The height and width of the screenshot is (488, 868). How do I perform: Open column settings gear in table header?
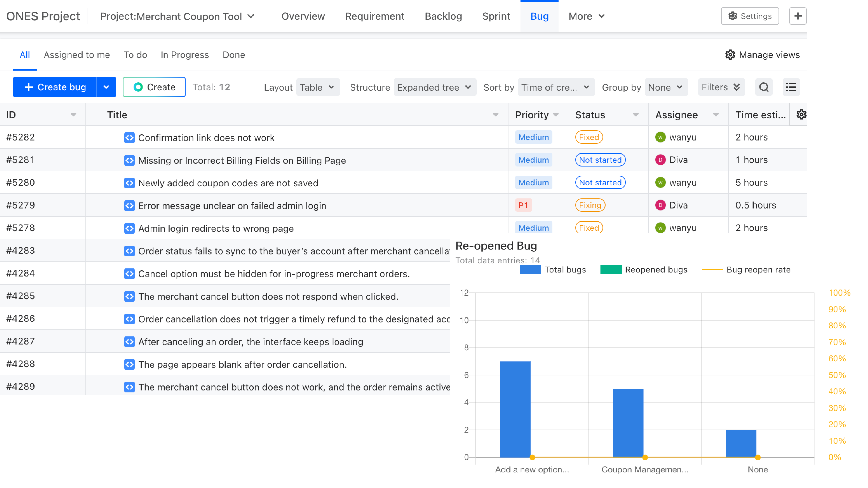[x=802, y=115]
